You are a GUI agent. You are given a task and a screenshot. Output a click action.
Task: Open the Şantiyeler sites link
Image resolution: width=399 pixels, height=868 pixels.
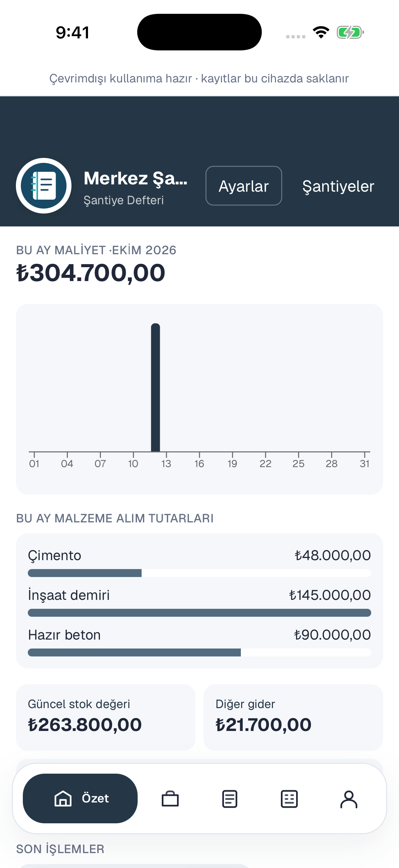(338, 186)
